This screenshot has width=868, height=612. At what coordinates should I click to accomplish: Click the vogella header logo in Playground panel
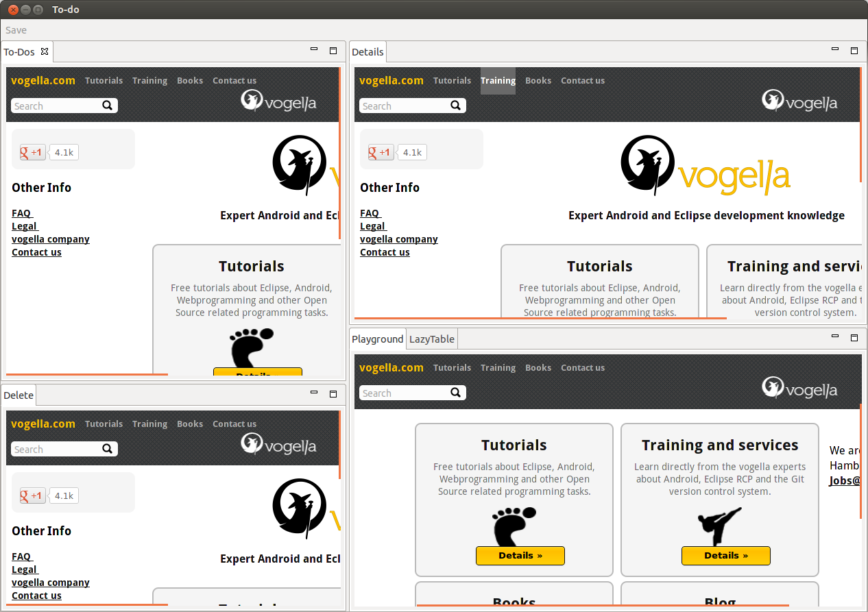coord(799,389)
